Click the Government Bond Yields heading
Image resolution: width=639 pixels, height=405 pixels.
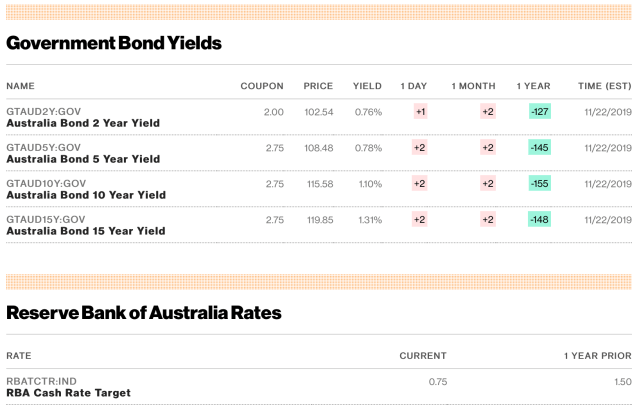(x=114, y=43)
